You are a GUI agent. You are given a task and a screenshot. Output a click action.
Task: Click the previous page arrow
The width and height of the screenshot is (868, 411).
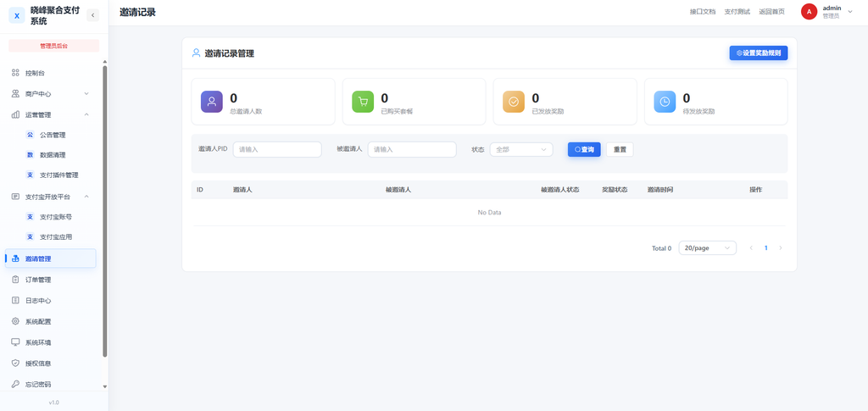[x=751, y=247]
